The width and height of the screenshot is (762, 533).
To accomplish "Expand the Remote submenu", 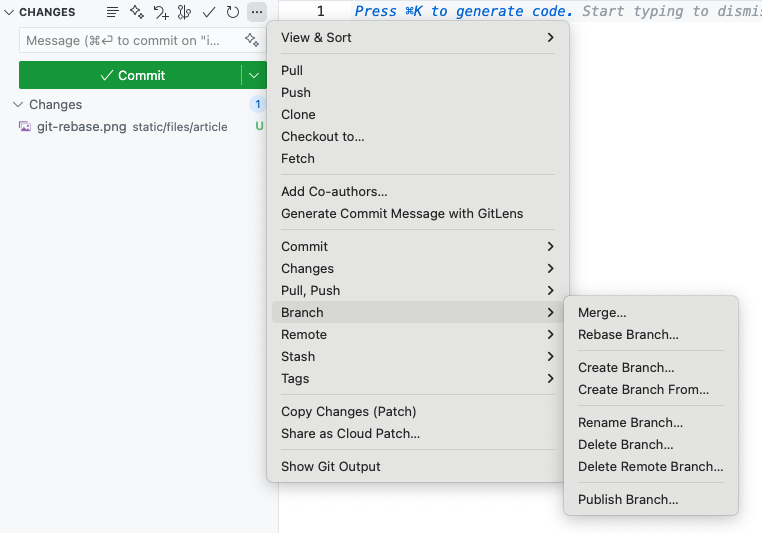I will [x=418, y=334].
